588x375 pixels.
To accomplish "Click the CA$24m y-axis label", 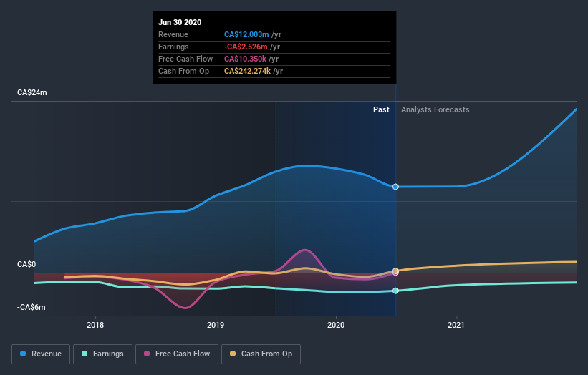I will [x=32, y=92].
